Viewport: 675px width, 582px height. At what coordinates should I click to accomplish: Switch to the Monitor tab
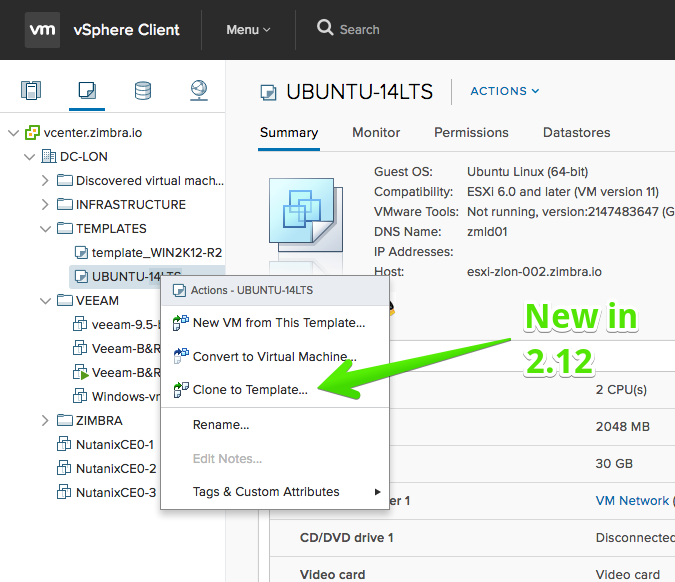coord(376,133)
